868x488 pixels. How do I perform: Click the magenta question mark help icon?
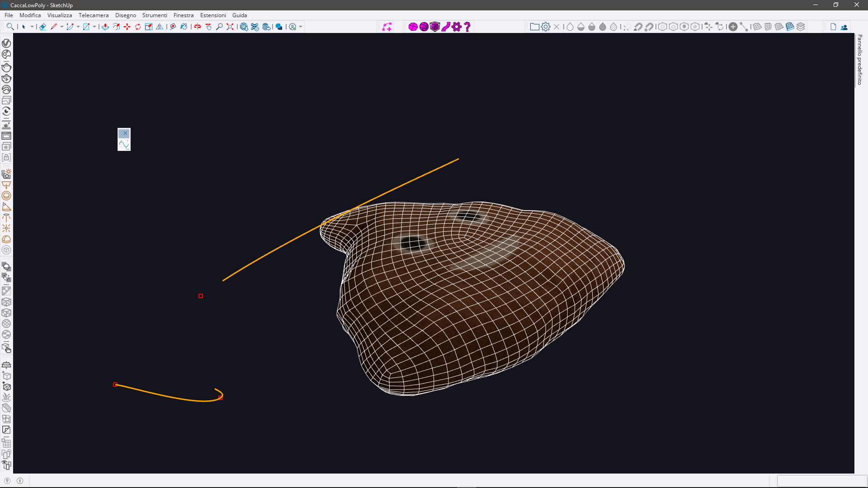(467, 27)
